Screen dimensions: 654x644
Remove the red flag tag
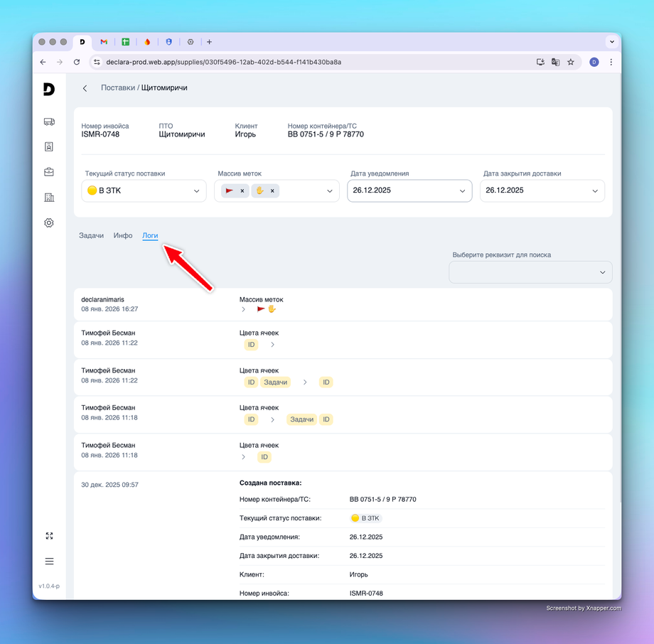tap(242, 191)
